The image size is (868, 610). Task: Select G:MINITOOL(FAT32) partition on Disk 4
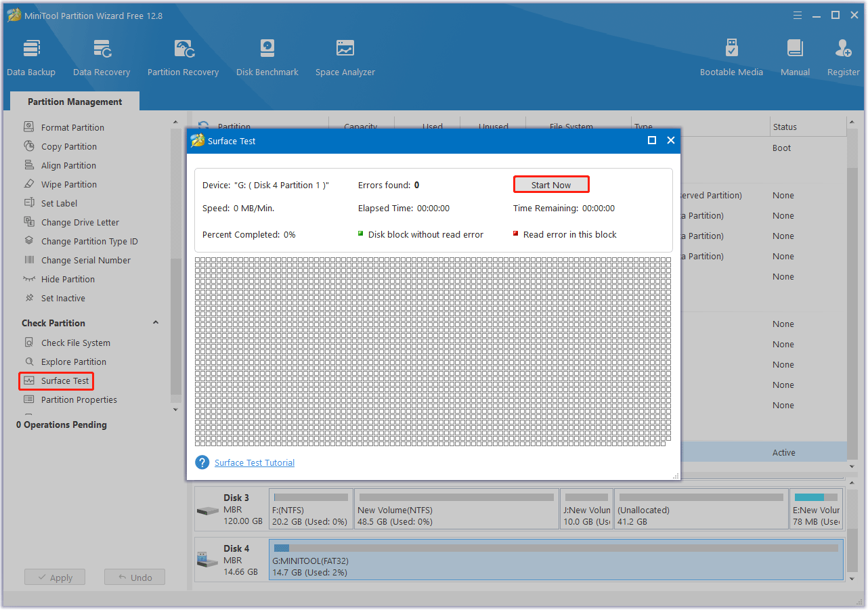pos(557,559)
